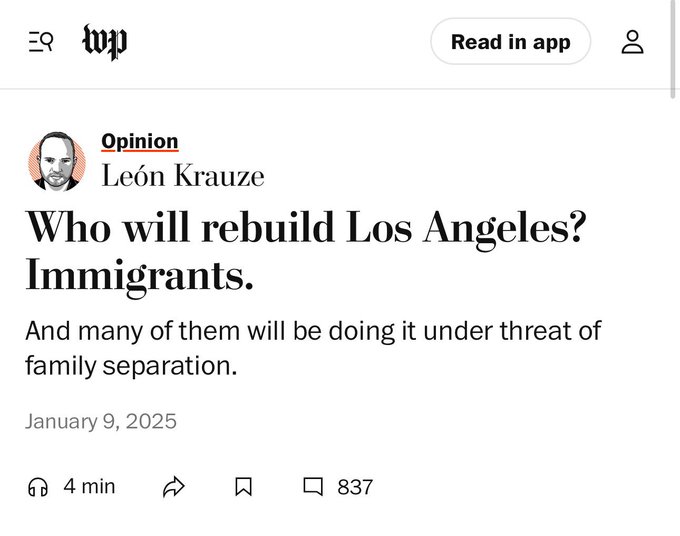Click the subheadline starting 'And many of them'
The image size is (680, 536).
pos(312,330)
